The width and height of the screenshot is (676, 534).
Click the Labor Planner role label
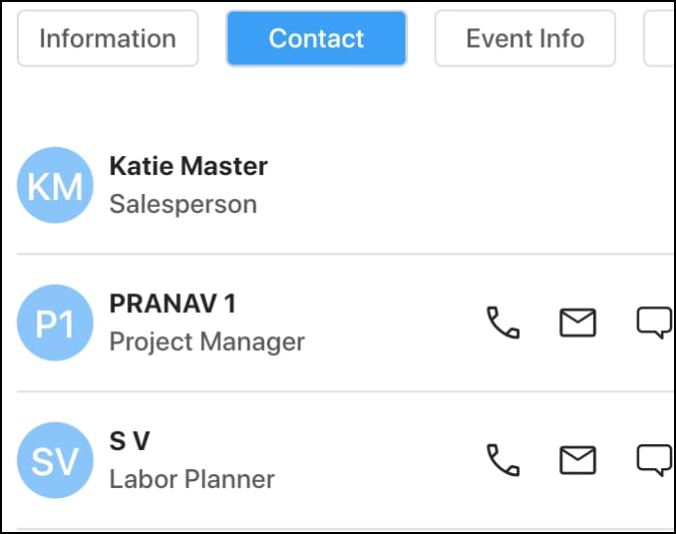pos(192,479)
